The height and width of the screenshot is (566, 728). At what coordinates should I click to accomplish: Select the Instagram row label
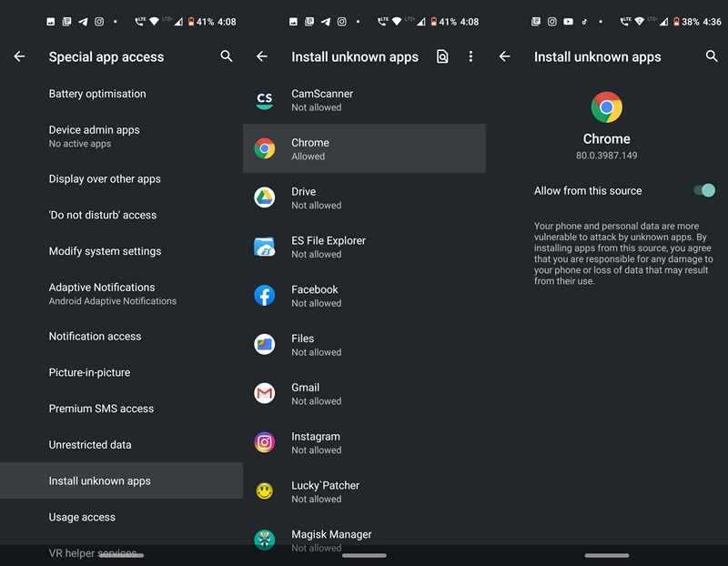[x=316, y=437]
